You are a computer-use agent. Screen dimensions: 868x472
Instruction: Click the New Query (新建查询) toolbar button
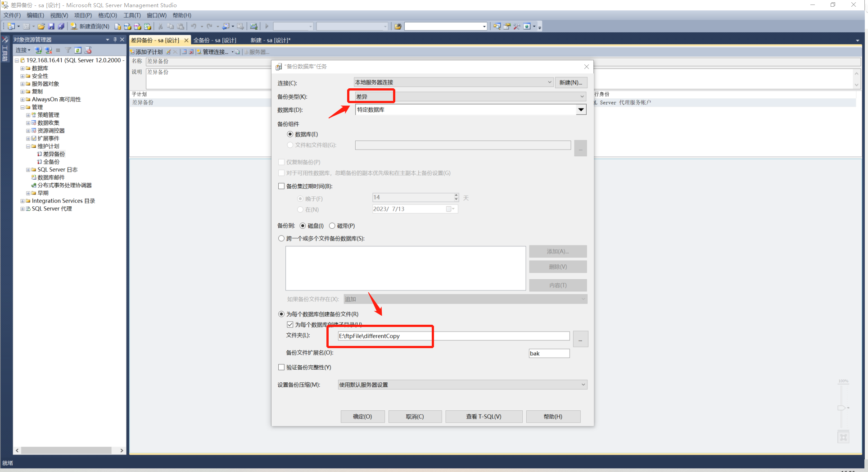coord(90,26)
